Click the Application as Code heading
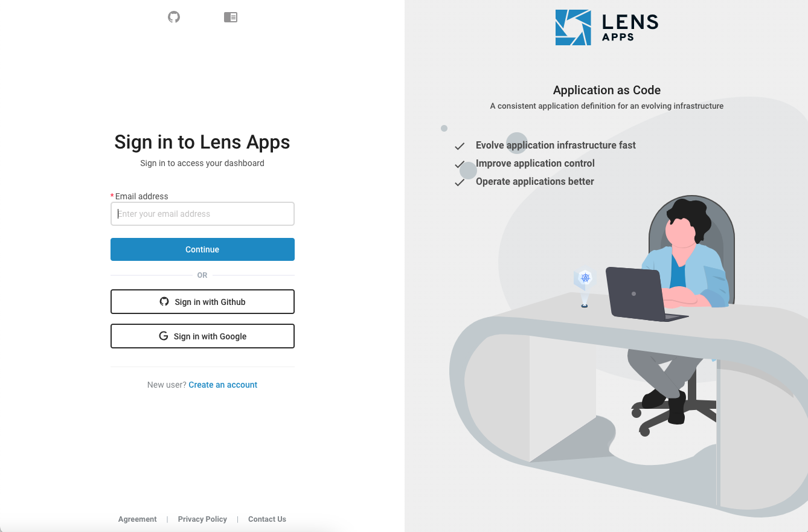This screenshot has height=532, width=808. 607,90
